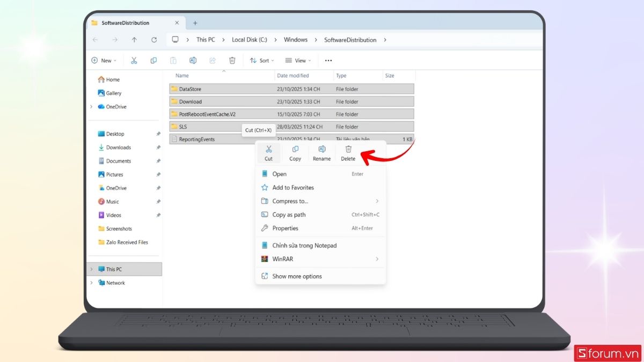Click the toolbar Cut scissors icon

click(134, 61)
